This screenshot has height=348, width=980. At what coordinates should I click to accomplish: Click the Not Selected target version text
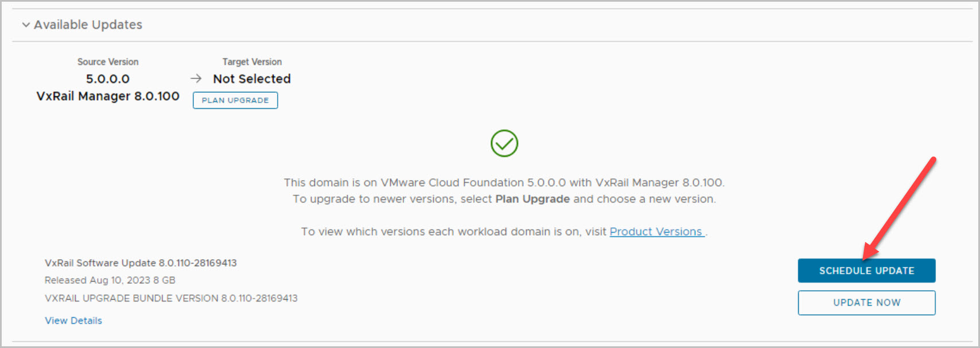pos(252,79)
